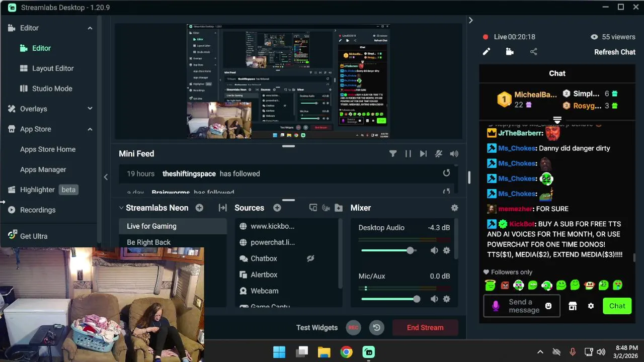Viewport: 644px width, 362px height.
Task: Switch to Studio Mode
Action: click(x=52, y=88)
